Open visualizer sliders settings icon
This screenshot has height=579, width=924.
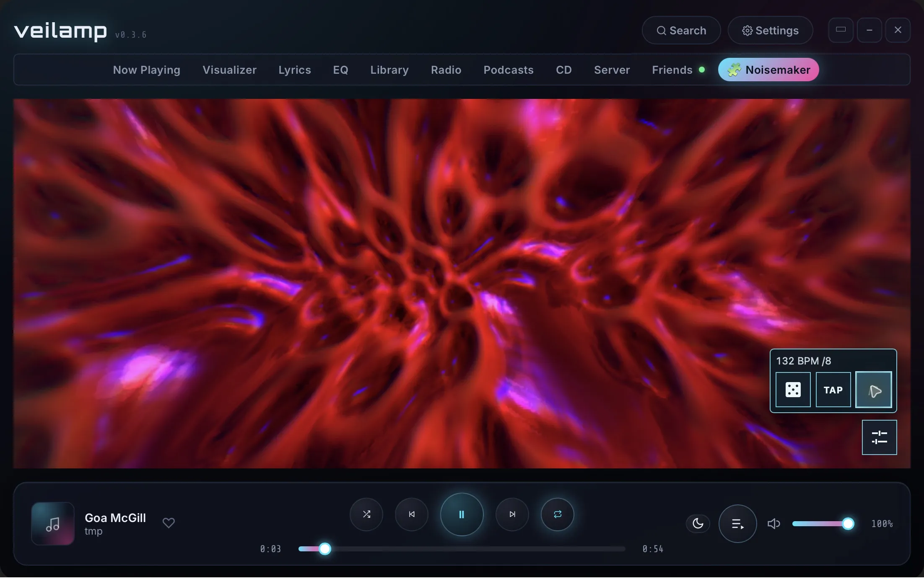click(880, 438)
